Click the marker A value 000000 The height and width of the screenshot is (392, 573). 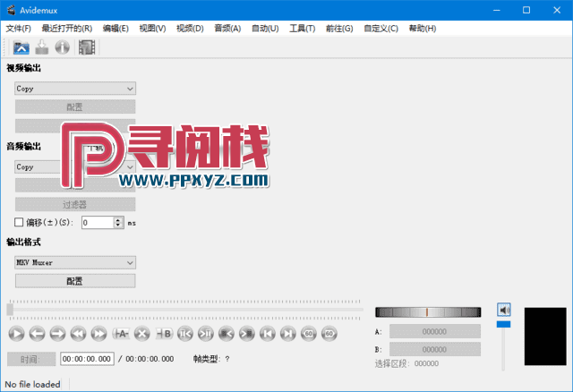[435, 331]
